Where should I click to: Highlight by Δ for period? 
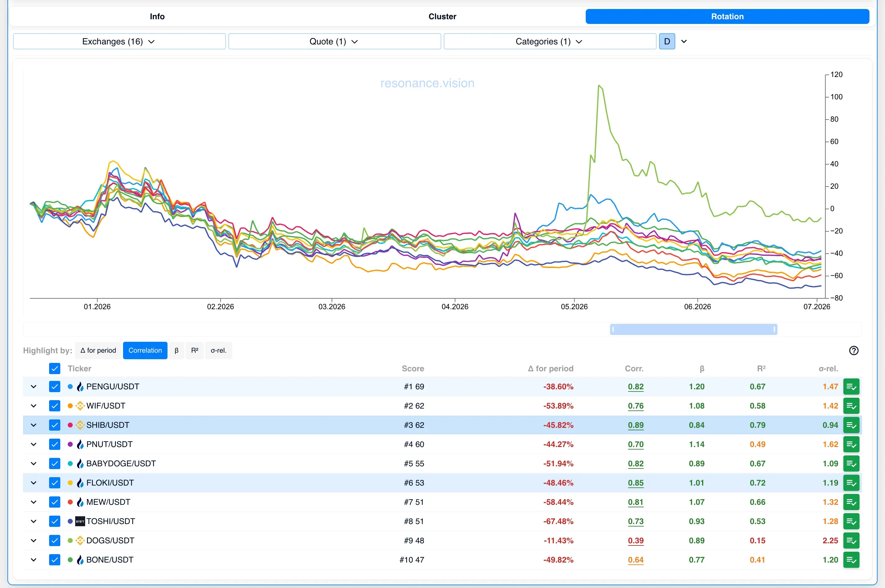(x=98, y=350)
